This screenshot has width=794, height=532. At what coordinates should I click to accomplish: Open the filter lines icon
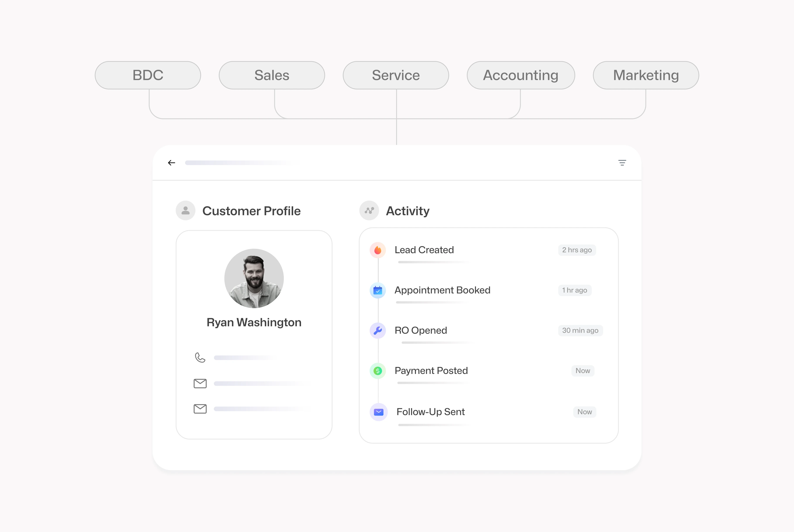(x=622, y=163)
